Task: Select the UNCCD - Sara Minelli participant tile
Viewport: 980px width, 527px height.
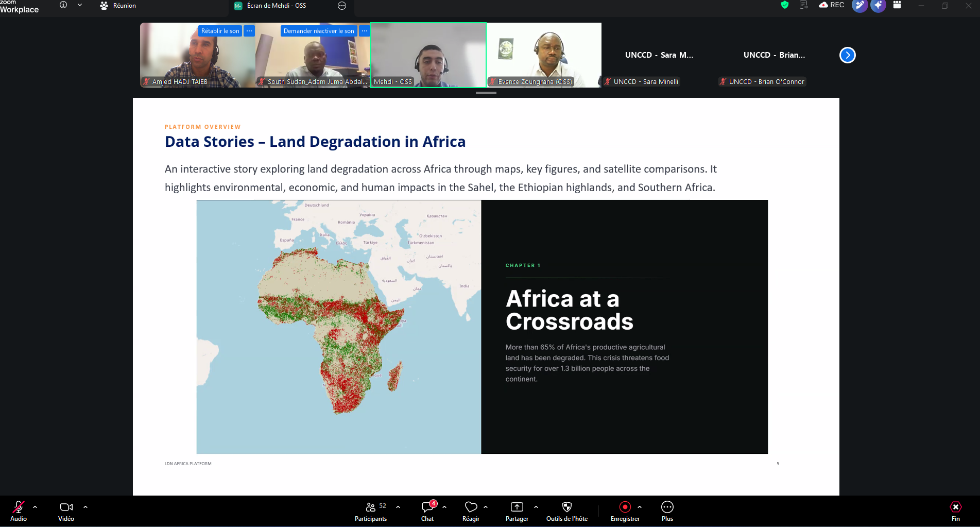Action: coord(659,55)
